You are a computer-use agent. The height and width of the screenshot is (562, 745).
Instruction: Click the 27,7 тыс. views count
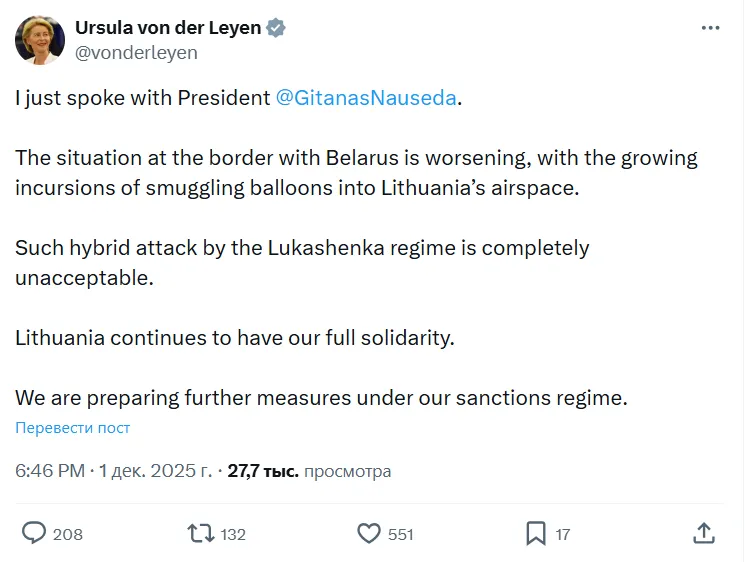coord(263,471)
